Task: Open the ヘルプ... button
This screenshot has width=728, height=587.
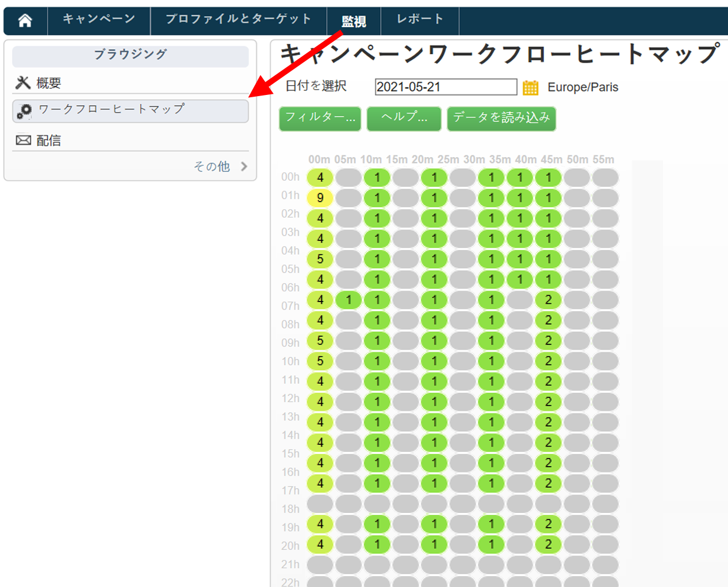Action: [x=404, y=119]
